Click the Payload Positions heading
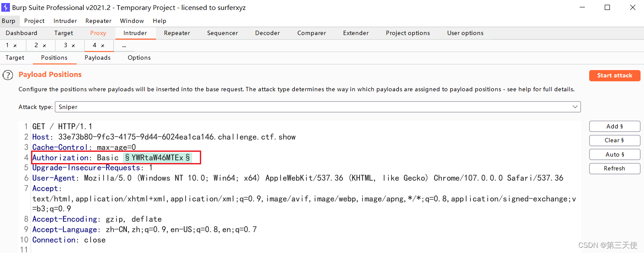 [x=50, y=74]
